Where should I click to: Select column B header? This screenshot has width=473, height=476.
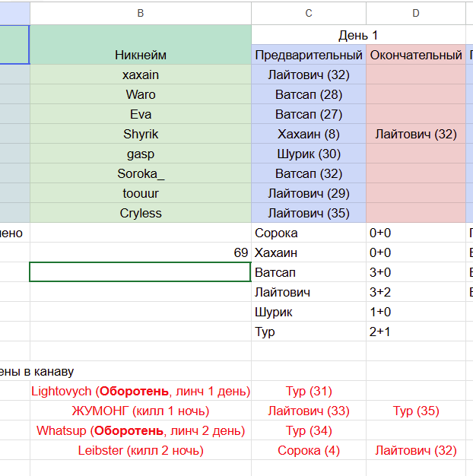(x=141, y=13)
